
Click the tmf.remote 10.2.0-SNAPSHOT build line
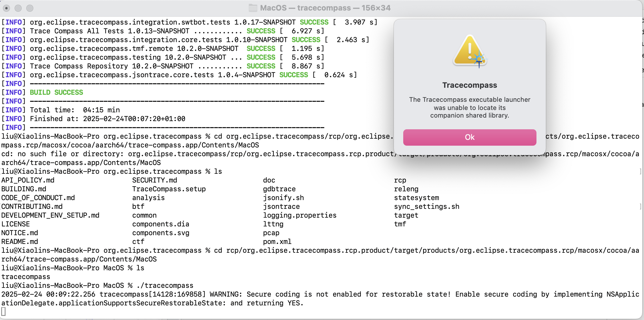tap(163, 49)
